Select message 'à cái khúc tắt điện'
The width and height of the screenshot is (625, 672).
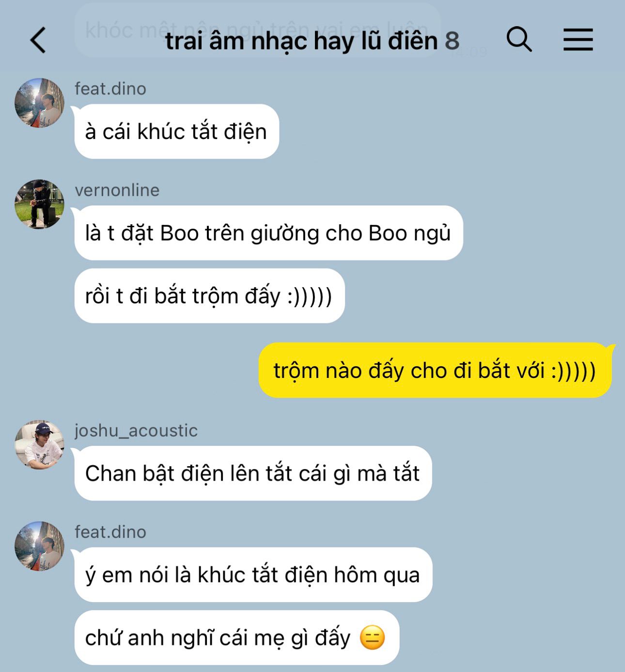[x=177, y=131]
